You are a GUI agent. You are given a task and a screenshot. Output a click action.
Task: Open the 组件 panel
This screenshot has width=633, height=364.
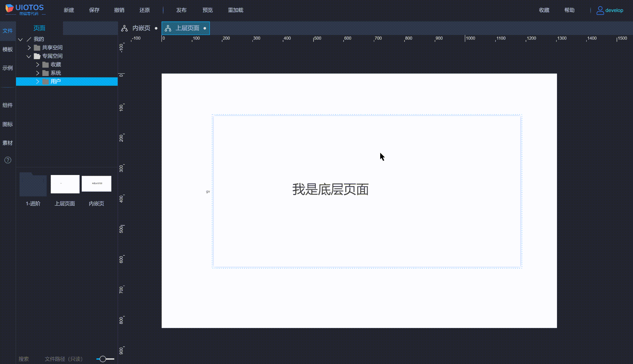(x=8, y=105)
